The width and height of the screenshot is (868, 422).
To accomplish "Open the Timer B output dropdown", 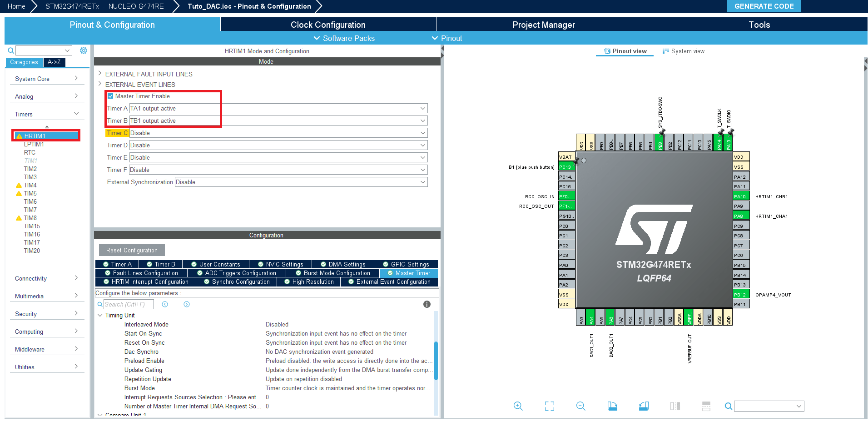I will point(278,121).
